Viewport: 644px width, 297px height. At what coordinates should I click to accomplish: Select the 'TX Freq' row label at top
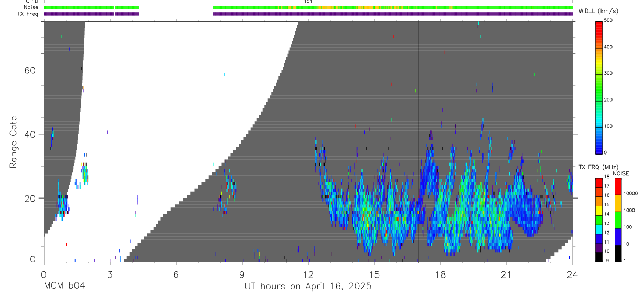[x=27, y=14]
